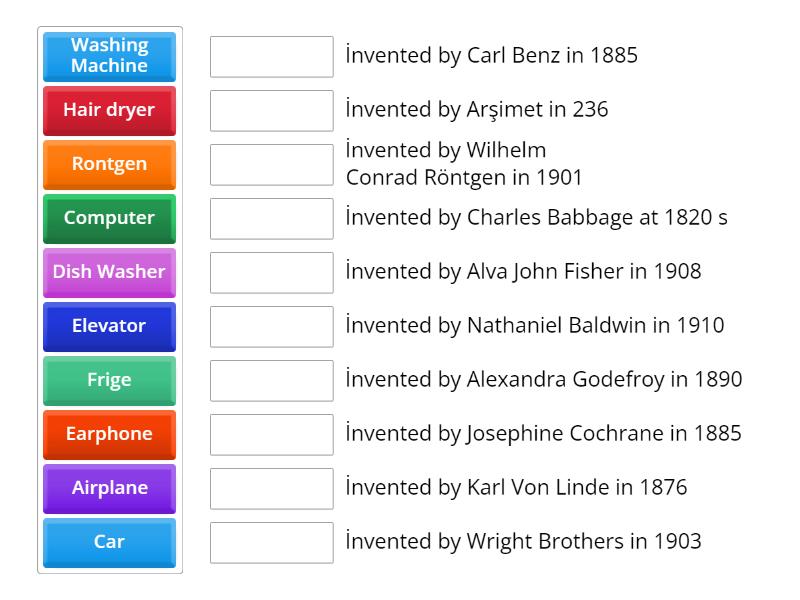Select the red Hair dryer tile
The width and height of the screenshot is (800, 600).
(109, 110)
